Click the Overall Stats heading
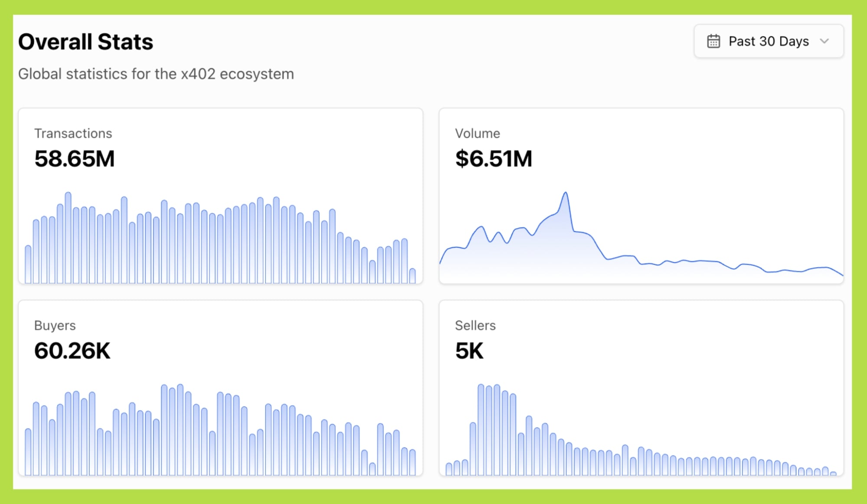 pyautogui.click(x=85, y=42)
